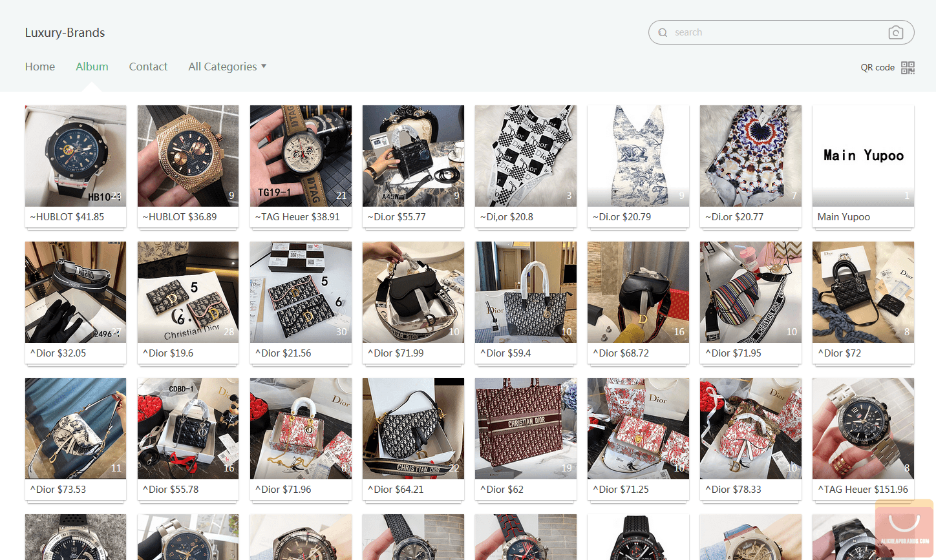Open the ^Dior $62 tote thumbnail
Image resolution: width=936 pixels, height=560 pixels.
(526, 428)
